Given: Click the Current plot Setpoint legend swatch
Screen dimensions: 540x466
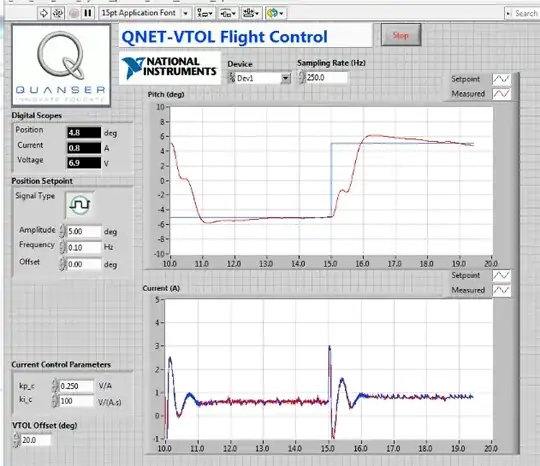Looking at the screenshot, I should (x=501, y=276).
